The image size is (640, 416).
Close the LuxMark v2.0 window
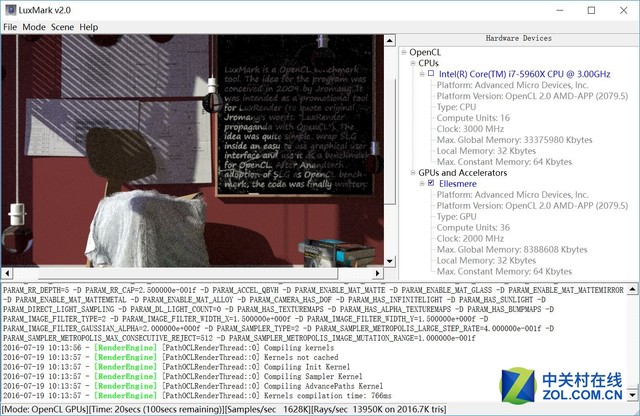[621, 9]
